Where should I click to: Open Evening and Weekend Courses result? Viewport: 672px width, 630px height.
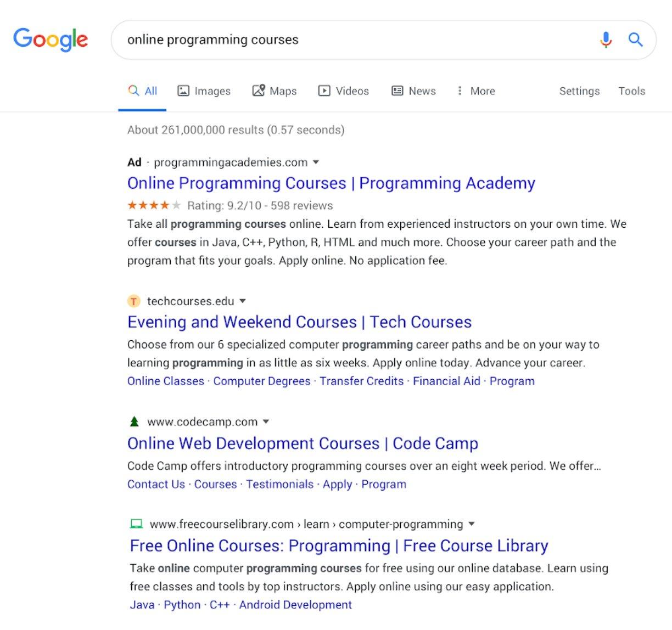(299, 322)
